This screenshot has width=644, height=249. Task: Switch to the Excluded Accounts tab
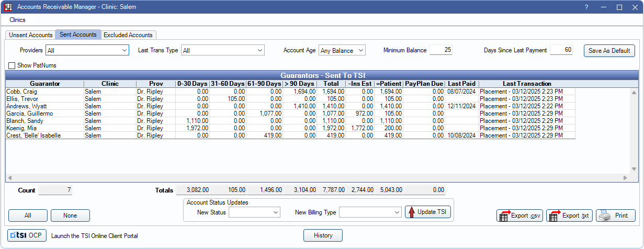pyautogui.click(x=128, y=35)
